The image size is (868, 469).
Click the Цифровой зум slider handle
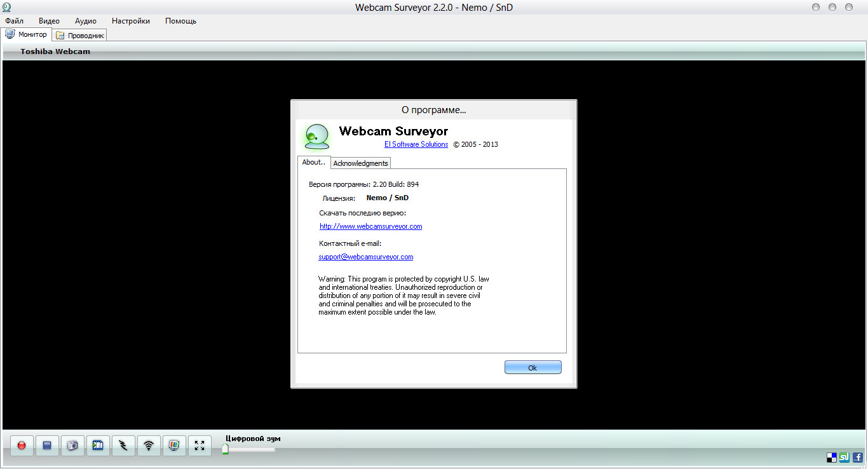(225, 449)
